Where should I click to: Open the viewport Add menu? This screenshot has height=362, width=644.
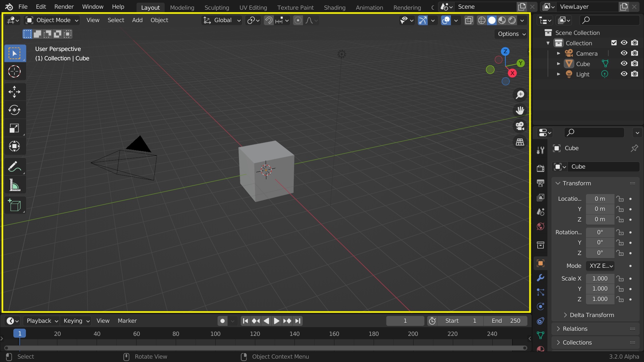[137, 20]
